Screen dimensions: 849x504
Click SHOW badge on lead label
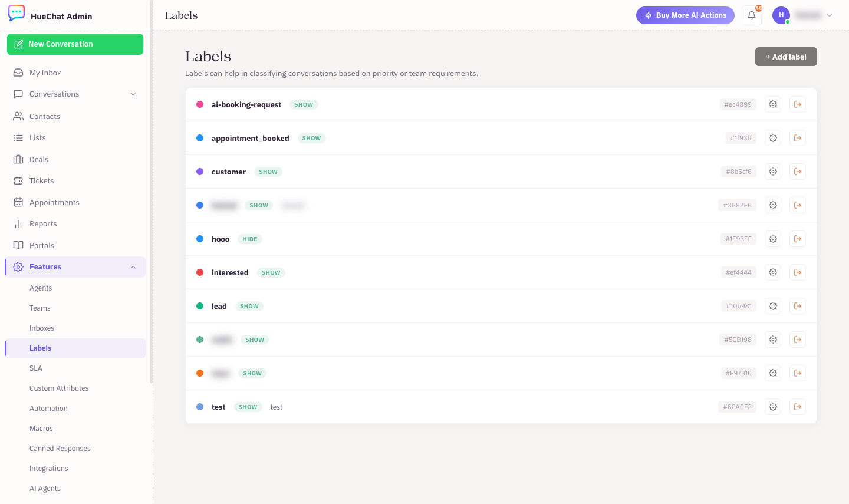point(249,306)
